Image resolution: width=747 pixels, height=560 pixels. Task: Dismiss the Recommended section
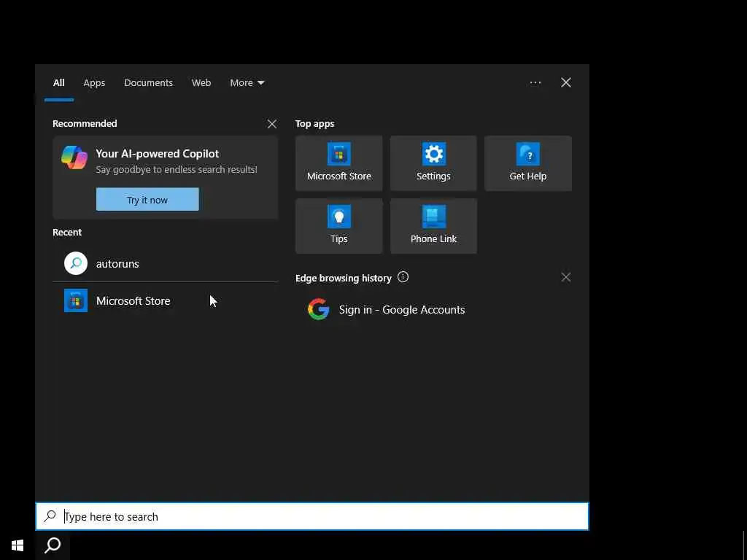click(271, 124)
